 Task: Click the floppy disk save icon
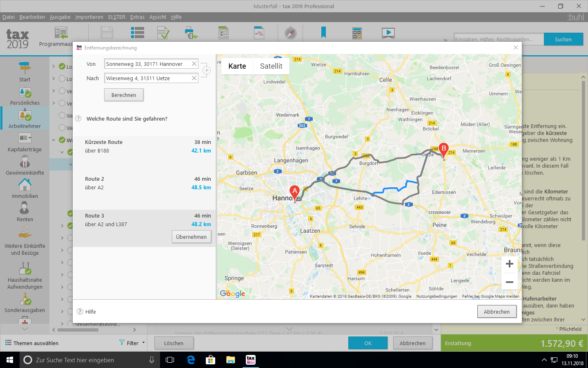[107, 33]
